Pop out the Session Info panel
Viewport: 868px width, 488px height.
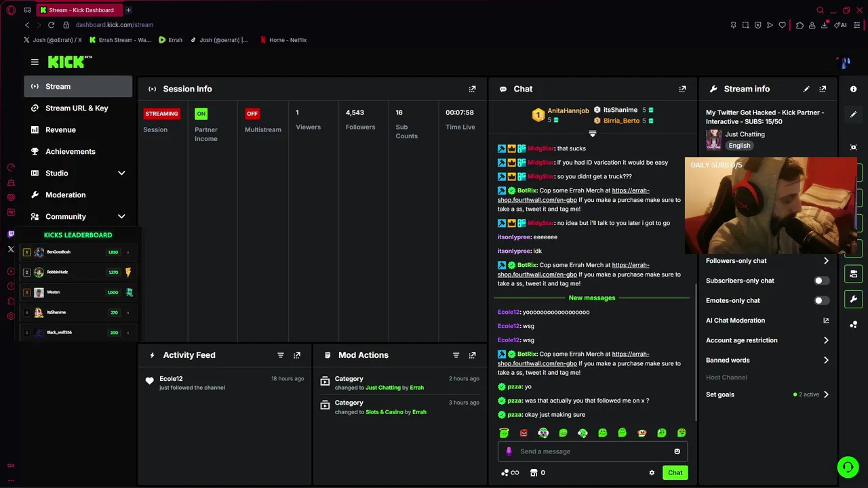[473, 89]
